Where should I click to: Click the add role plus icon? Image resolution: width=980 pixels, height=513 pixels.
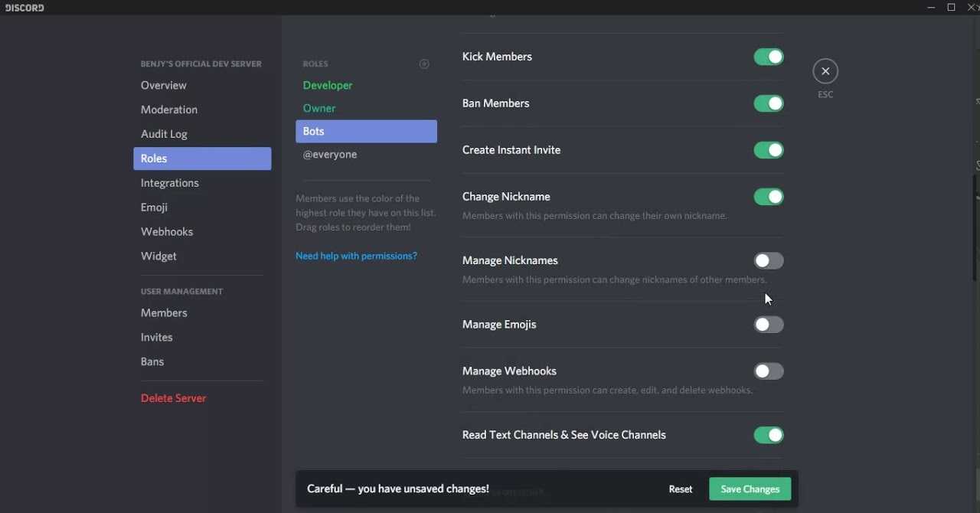click(424, 64)
